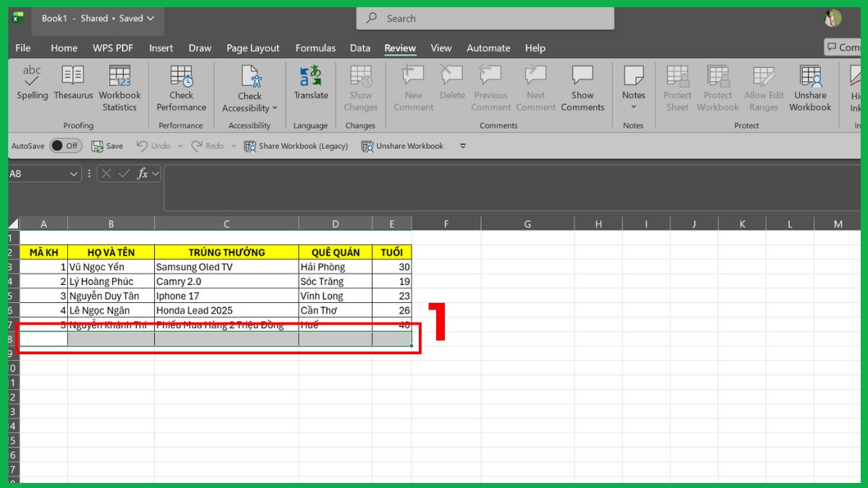This screenshot has width=868, height=488.
Task: Toggle the Show Comments pane
Action: pyautogui.click(x=582, y=86)
